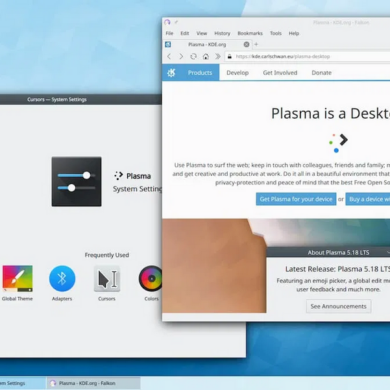Open Bluetooth Adapters settings icon

pos(62,279)
